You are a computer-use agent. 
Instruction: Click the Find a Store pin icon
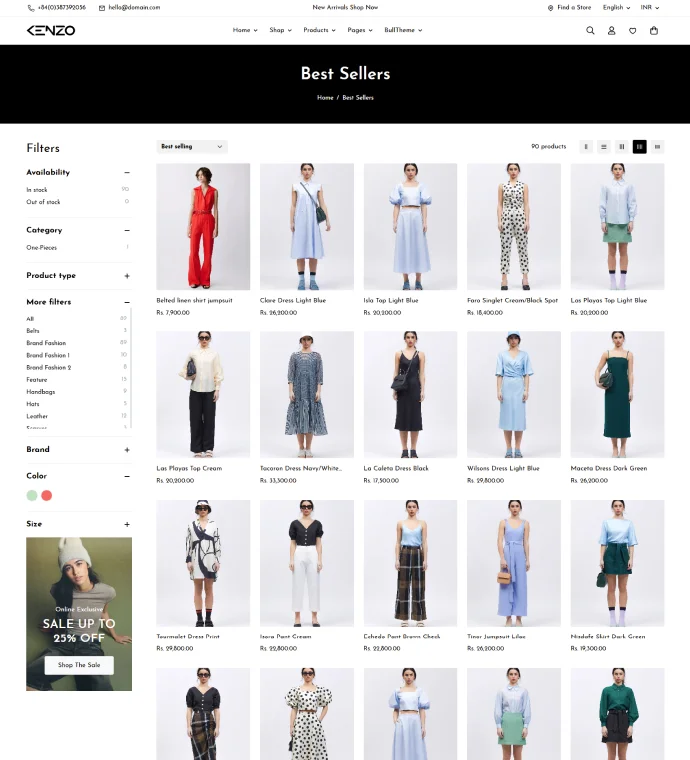click(x=550, y=8)
